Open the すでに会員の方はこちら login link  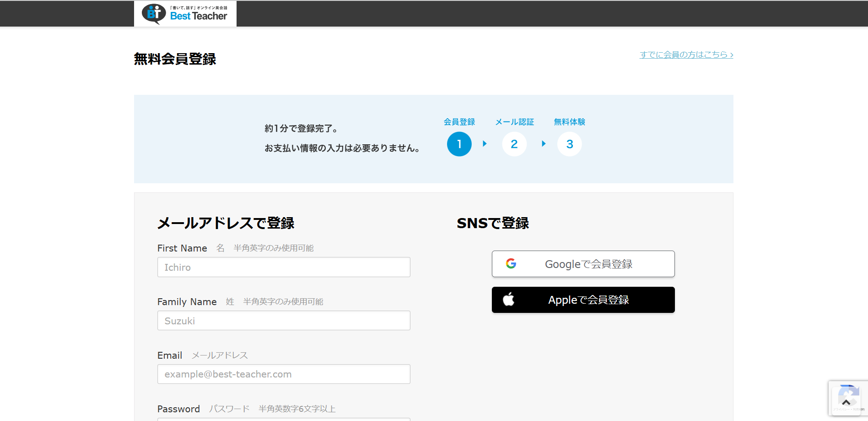click(x=686, y=55)
